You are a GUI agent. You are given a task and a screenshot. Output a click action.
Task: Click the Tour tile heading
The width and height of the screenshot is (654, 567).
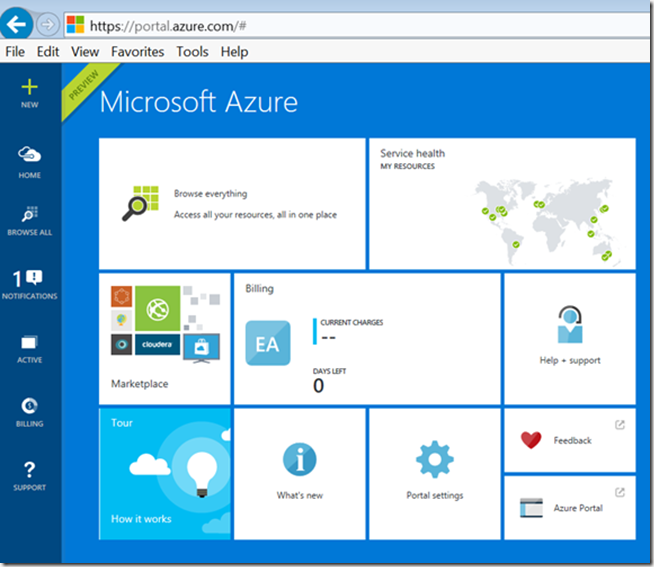[122, 423]
